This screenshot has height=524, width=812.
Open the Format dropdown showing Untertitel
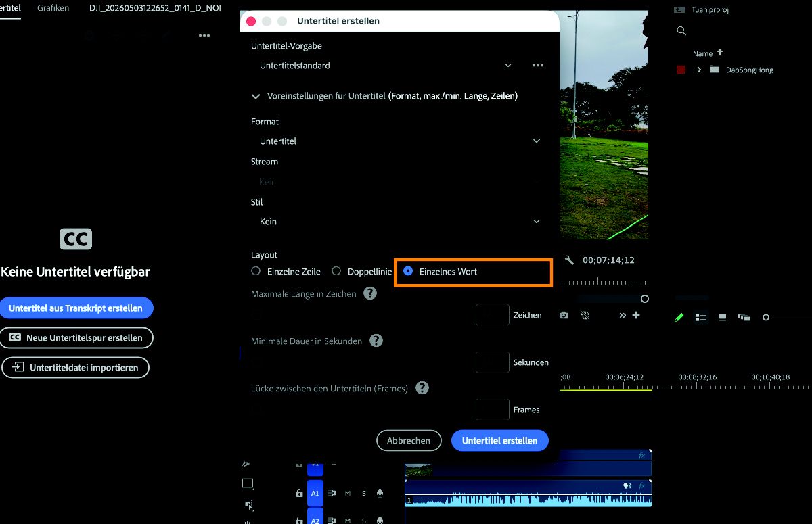399,141
